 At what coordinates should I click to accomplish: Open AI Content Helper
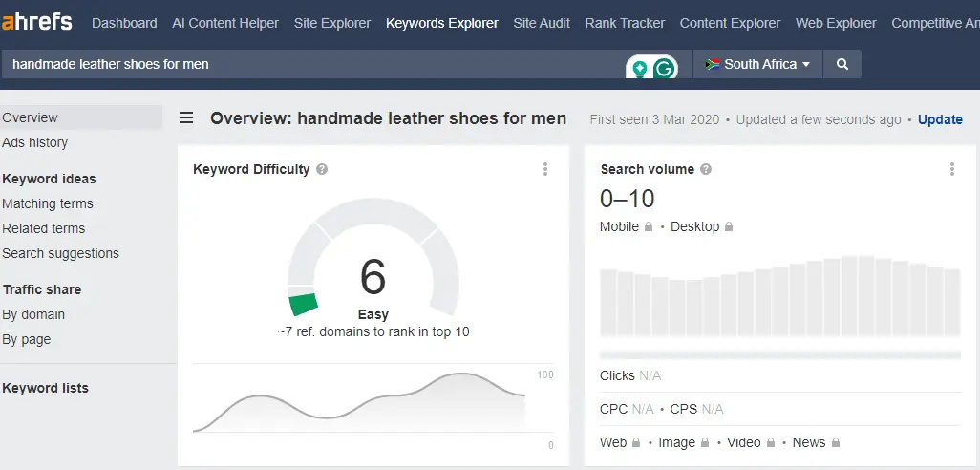[225, 23]
